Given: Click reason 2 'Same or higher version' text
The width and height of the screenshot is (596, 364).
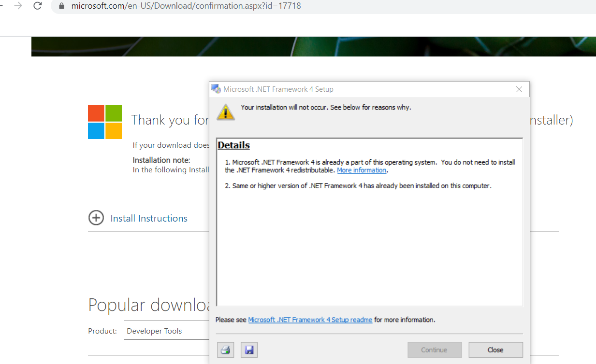Looking at the screenshot, I should click(x=358, y=185).
